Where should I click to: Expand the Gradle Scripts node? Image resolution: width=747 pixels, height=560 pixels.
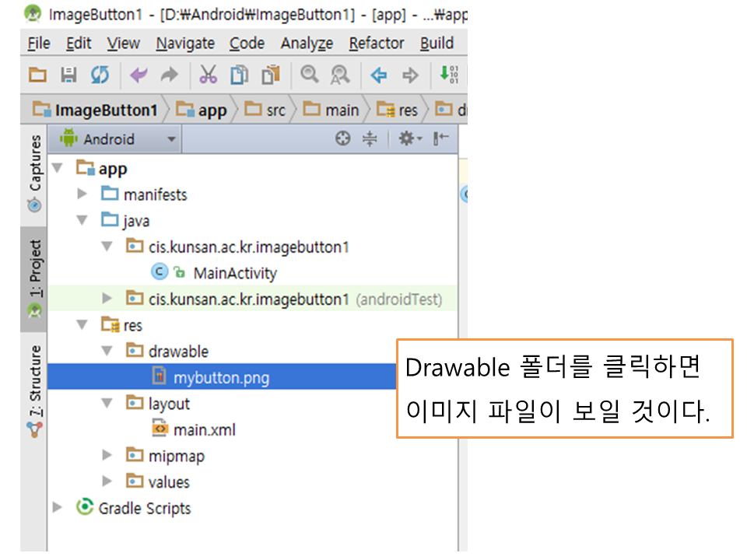point(58,508)
